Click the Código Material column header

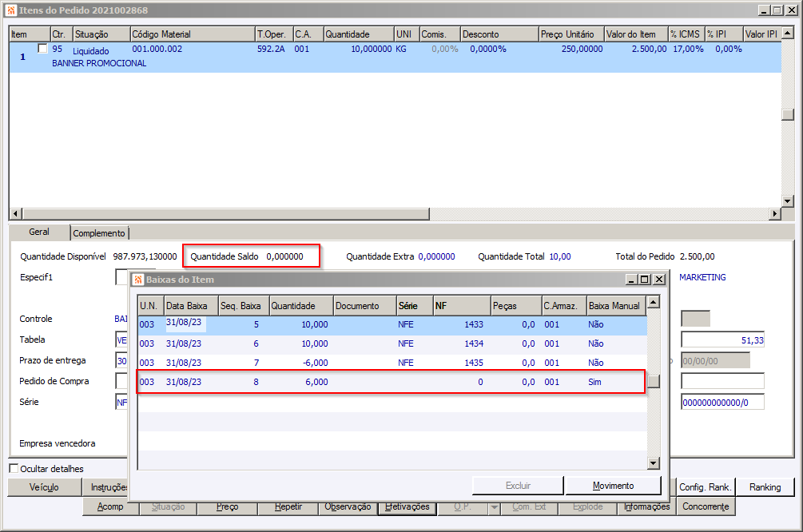pos(193,34)
